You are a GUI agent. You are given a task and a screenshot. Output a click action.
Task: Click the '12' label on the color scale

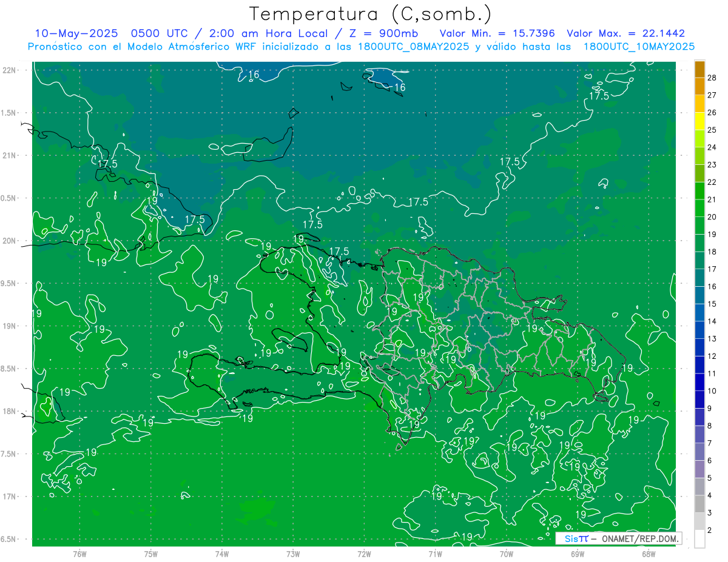[x=712, y=356]
